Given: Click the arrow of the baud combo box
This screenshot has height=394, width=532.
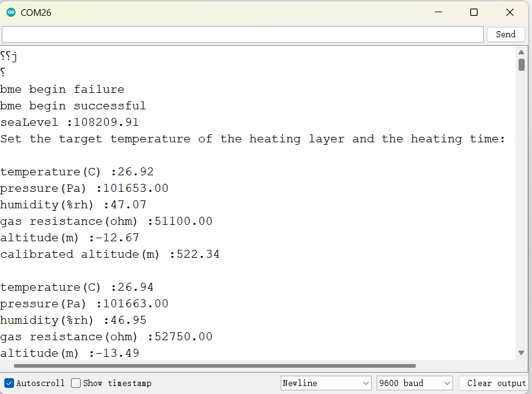Looking at the screenshot, I should pos(447,383).
